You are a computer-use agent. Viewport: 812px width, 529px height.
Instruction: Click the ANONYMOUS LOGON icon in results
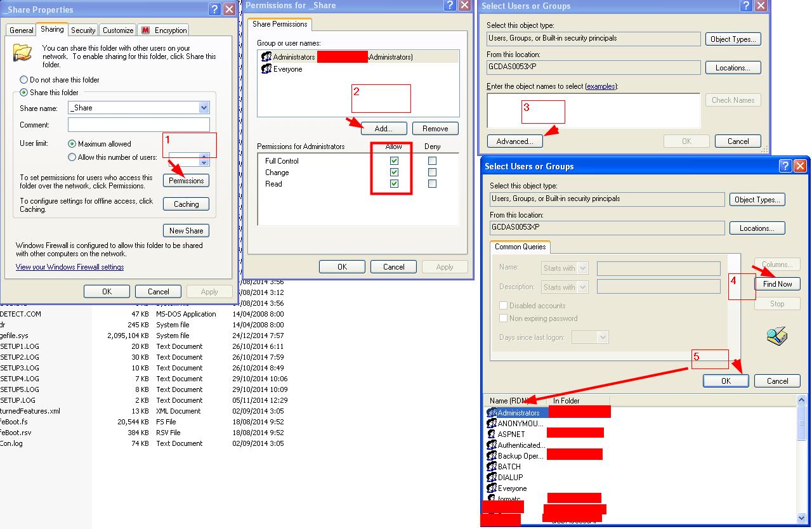[492, 424]
